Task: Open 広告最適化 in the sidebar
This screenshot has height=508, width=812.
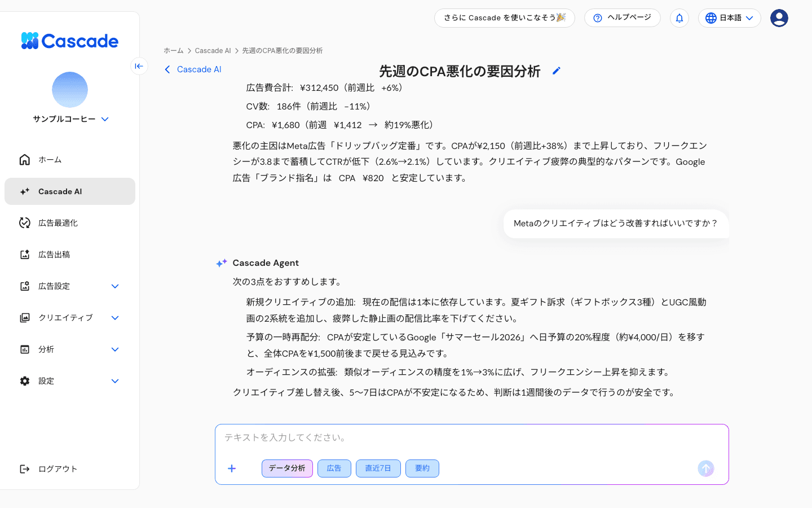Action: 70,223
